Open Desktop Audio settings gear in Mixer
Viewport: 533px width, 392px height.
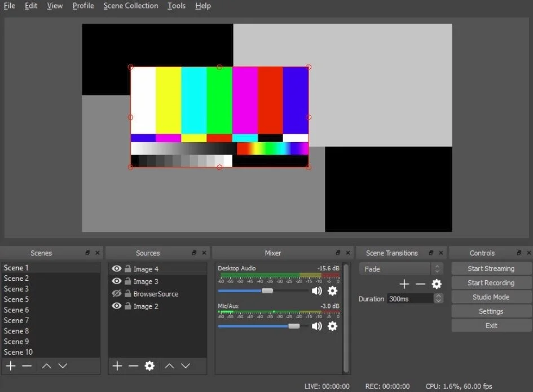coord(332,290)
